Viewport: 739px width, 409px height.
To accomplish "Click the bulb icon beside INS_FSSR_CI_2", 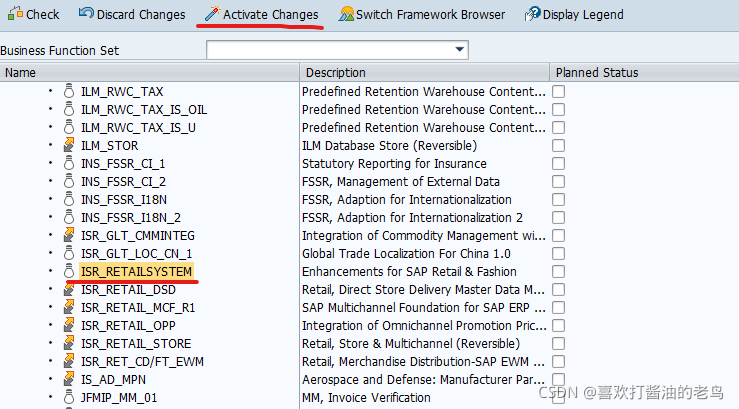I will 69,181.
